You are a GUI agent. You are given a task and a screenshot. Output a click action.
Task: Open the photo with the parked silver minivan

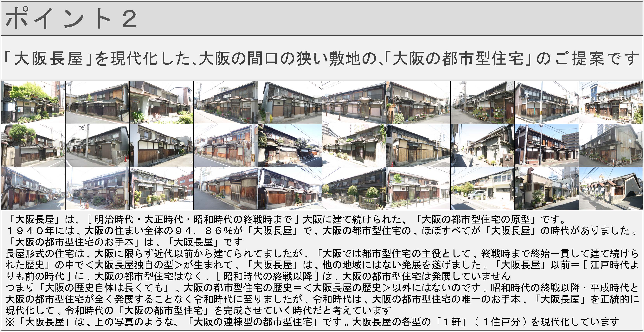tap(482, 189)
